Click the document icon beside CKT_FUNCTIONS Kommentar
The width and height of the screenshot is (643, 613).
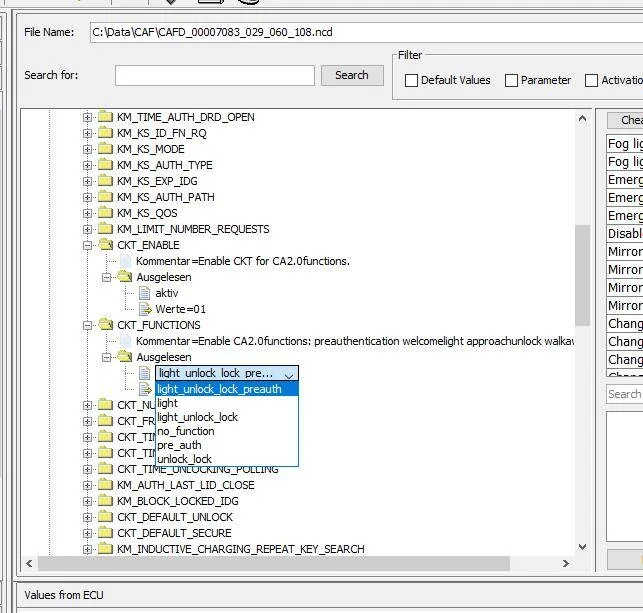tap(125, 341)
